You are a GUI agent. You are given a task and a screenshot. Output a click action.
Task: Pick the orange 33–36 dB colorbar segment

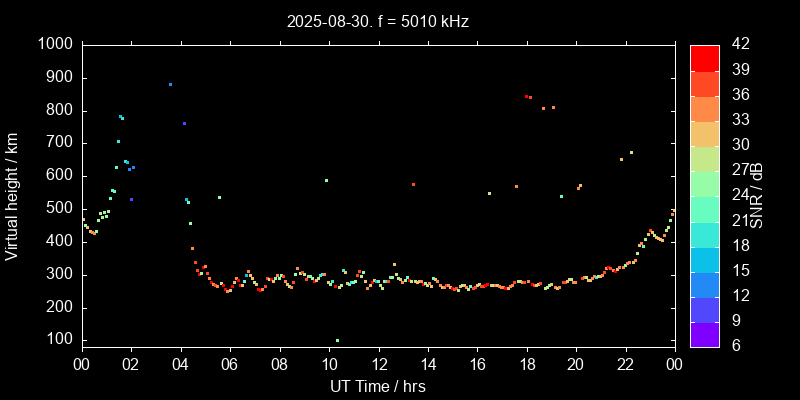tap(705, 108)
